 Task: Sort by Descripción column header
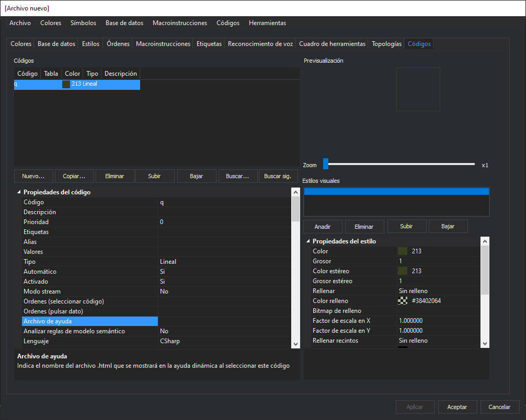point(121,74)
